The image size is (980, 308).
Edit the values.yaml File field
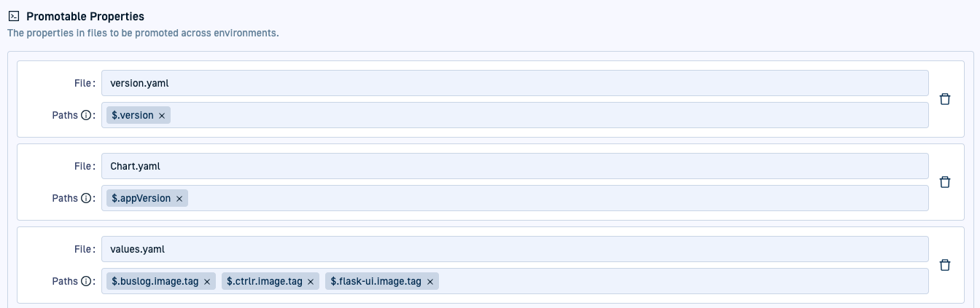514,249
